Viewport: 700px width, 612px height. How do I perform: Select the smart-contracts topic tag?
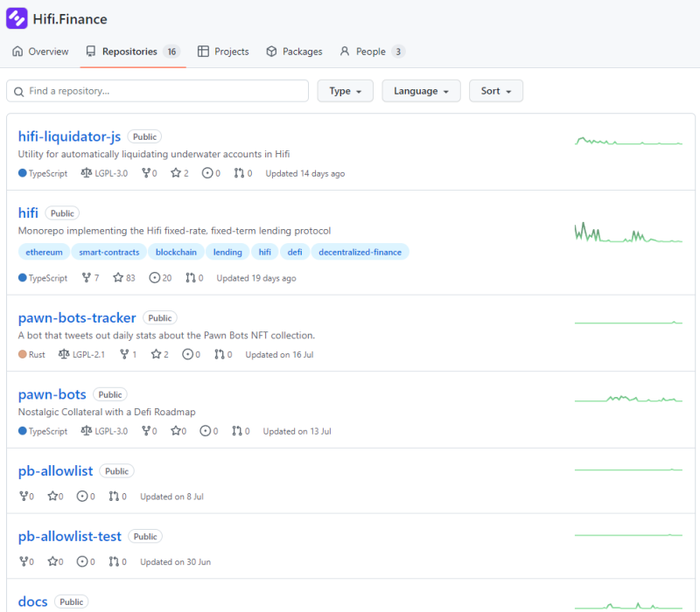tap(108, 253)
